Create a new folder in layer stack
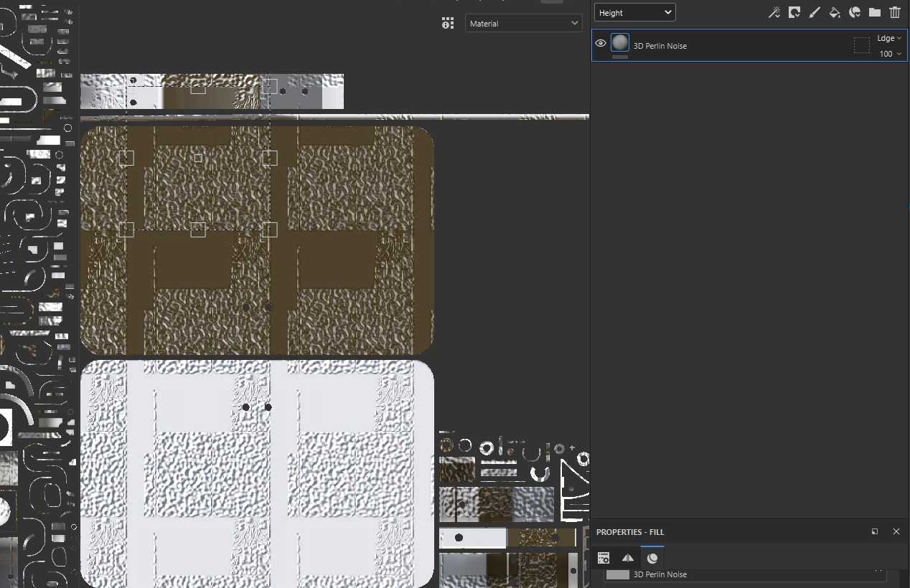 coord(875,12)
